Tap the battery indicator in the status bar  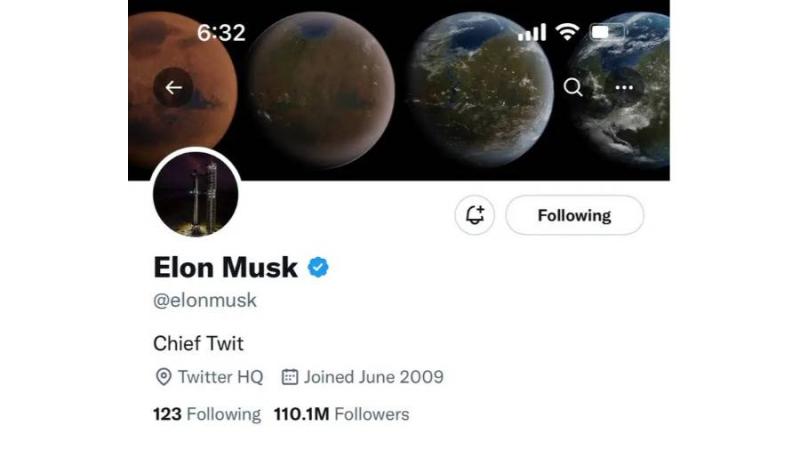tap(607, 32)
